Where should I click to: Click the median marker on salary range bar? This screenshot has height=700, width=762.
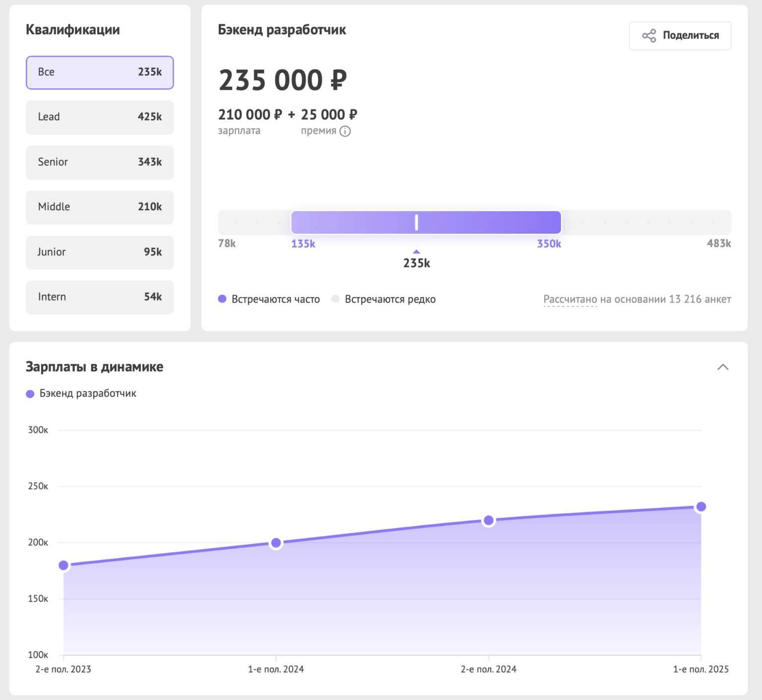(416, 222)
